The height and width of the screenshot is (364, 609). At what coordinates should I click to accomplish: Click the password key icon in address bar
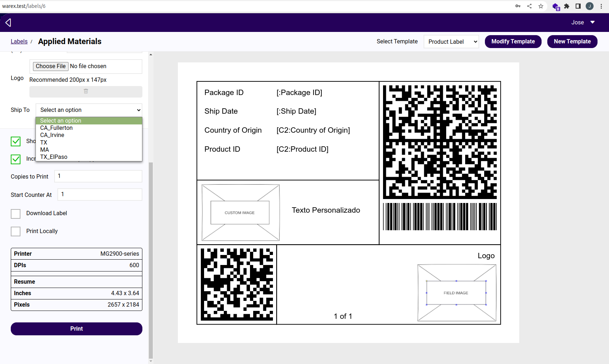point(518,6)
